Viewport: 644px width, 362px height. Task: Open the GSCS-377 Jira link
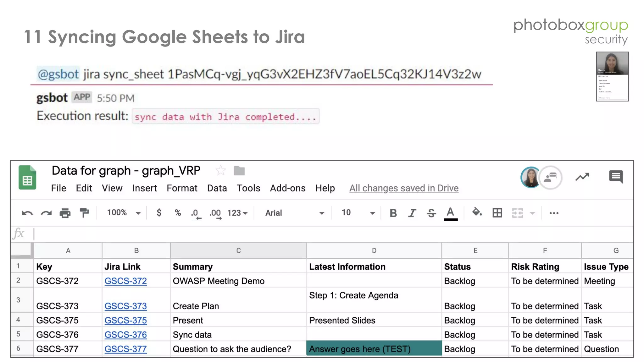(125, 349)
